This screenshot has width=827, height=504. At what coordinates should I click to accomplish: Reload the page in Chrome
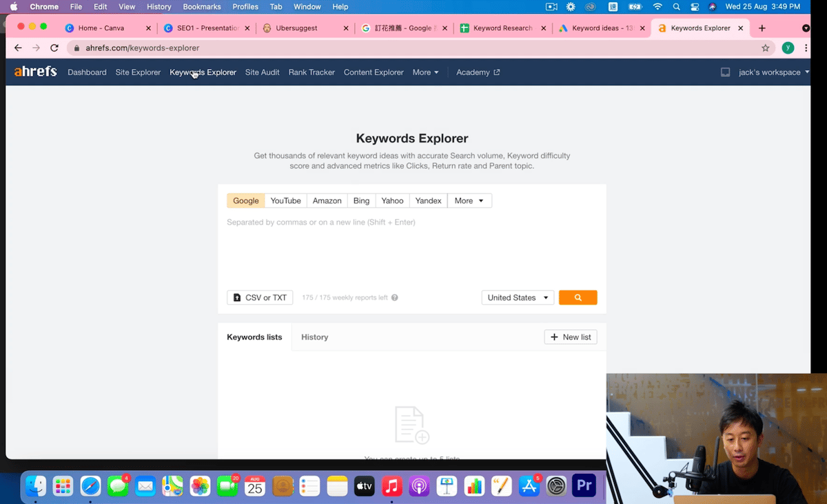pyautogui.click(x=54, y=48)
